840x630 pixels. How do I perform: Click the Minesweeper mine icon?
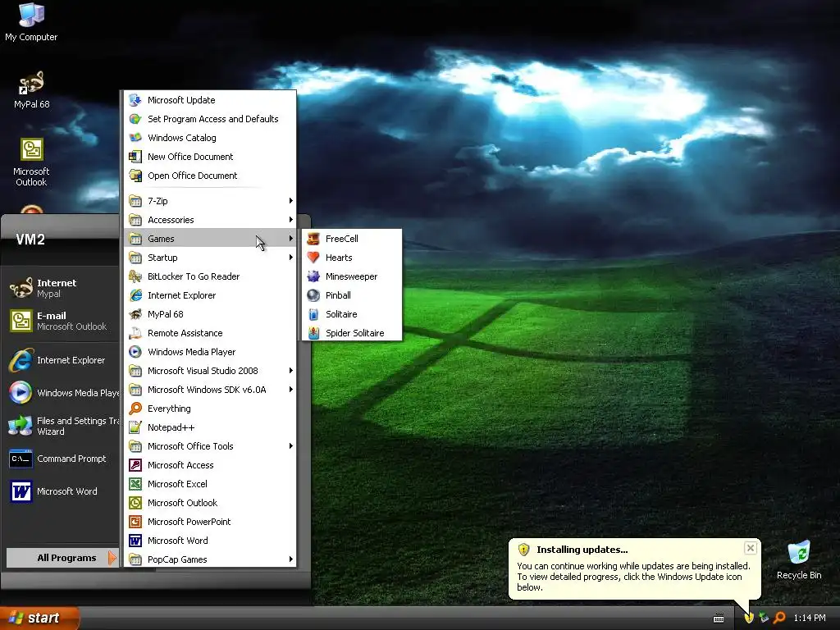[313, 276]
